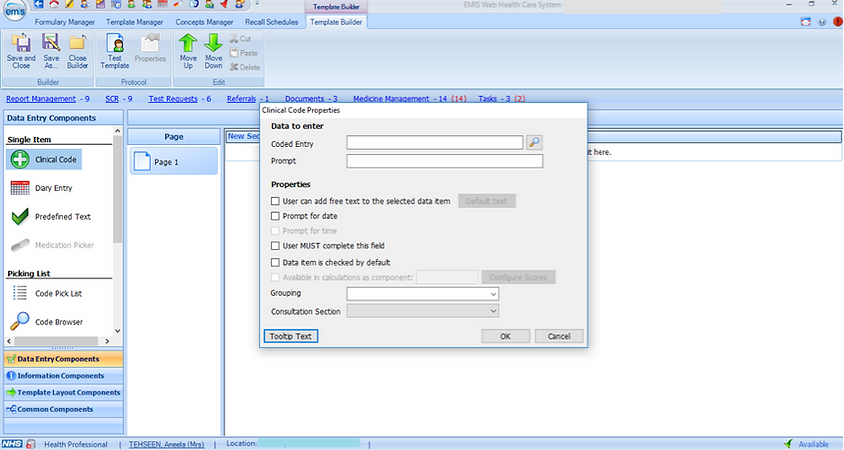This screenshot has height=450, width=844.
Task: Open the quick access toolbar customize arrow
Action: click(257, 4)
